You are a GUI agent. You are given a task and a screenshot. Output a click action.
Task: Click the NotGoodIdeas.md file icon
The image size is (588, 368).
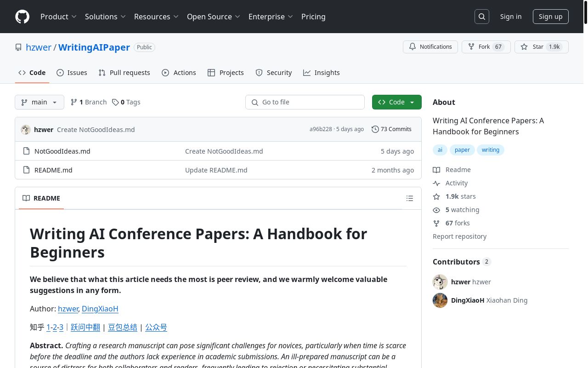[x=26, y=151]
